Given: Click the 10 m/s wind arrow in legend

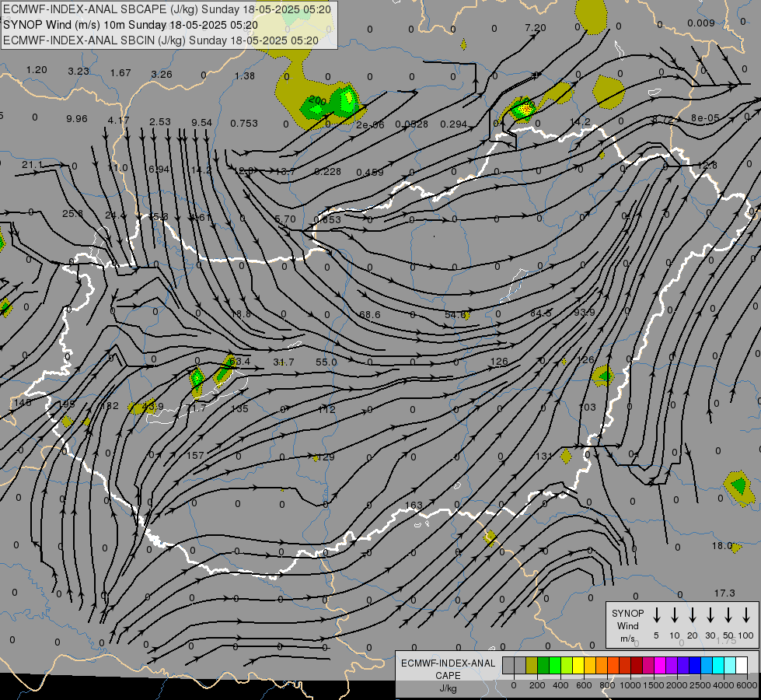Looking at the screenshot, I should 674,614.
